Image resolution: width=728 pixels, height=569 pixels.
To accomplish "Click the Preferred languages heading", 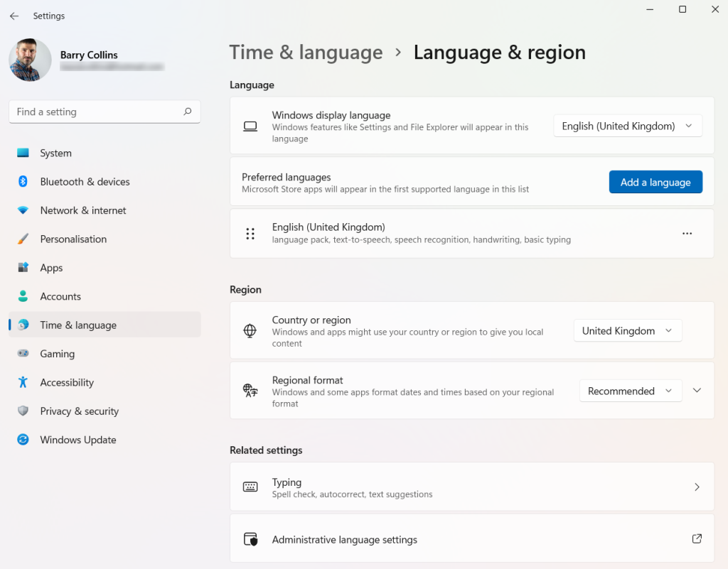I will pyautogui.click(x=287, y=177).
